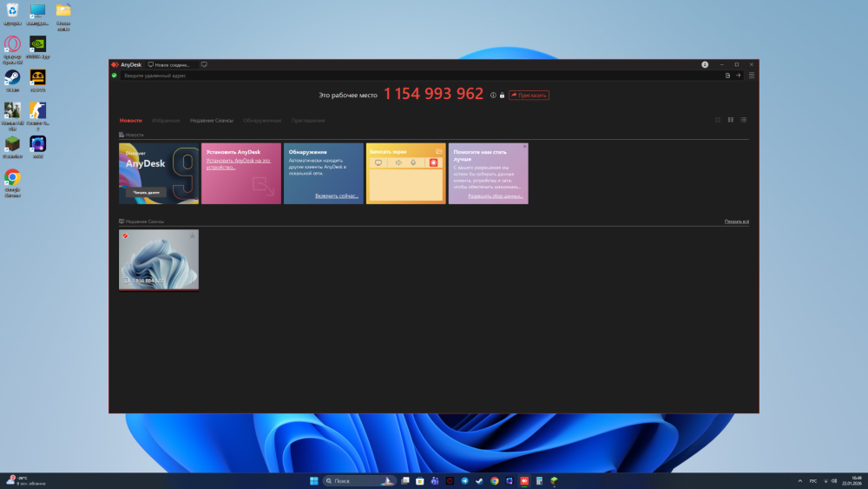Toggle screen capture icon on record card

tap(378, 162)
